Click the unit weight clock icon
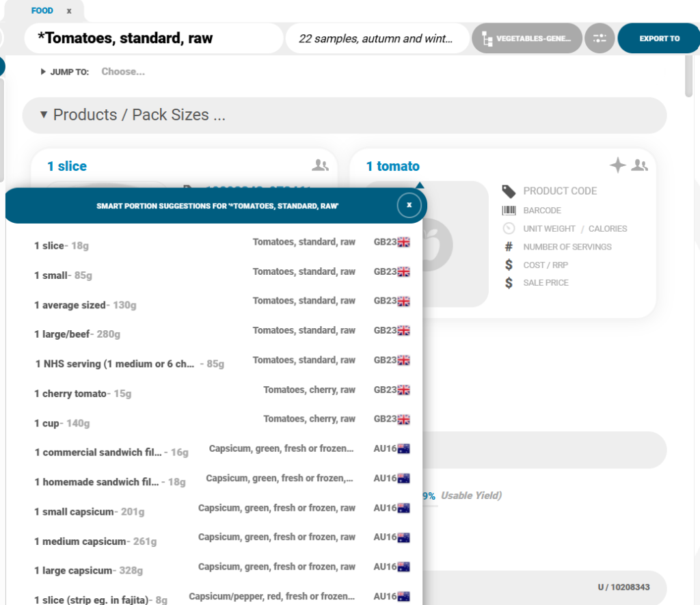 coord(509,229)
